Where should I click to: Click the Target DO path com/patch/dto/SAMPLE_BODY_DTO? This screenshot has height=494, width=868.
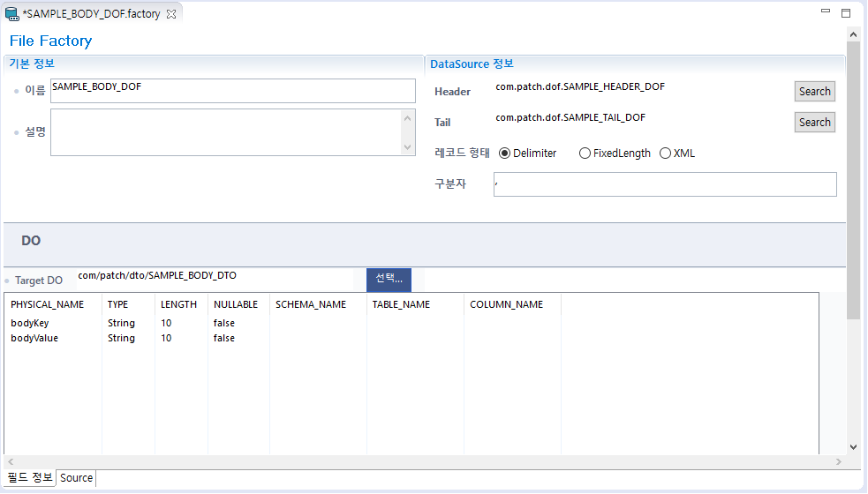coord(157,275)
